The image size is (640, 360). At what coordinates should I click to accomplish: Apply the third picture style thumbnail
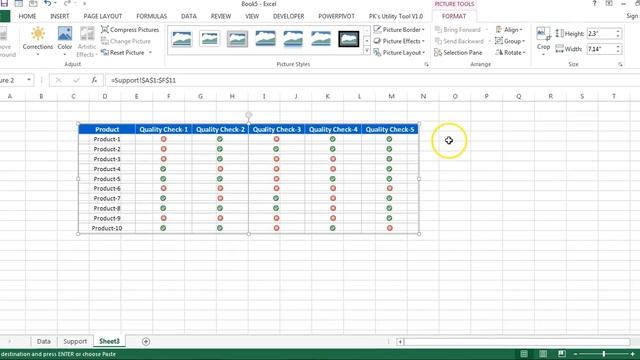237,39
